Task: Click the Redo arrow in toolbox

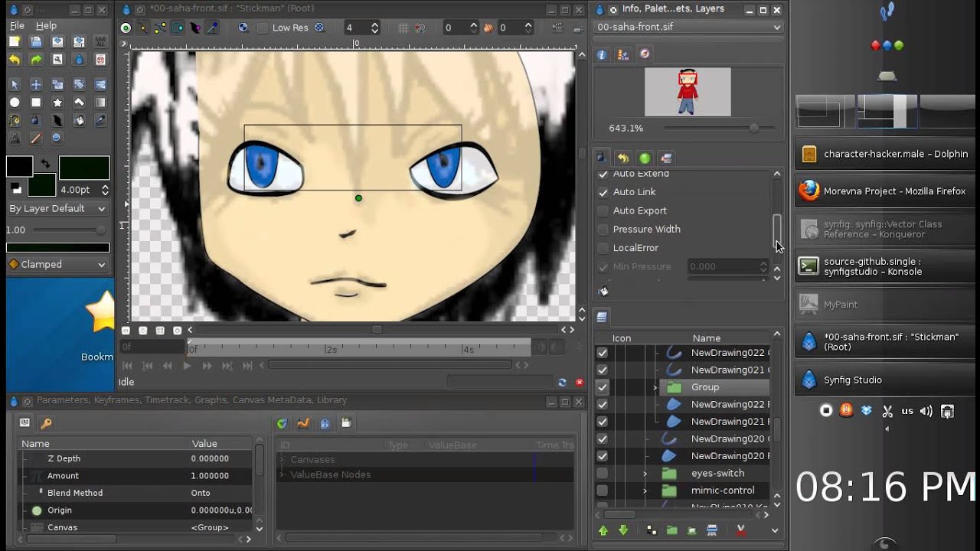Action: pos(36,60)
